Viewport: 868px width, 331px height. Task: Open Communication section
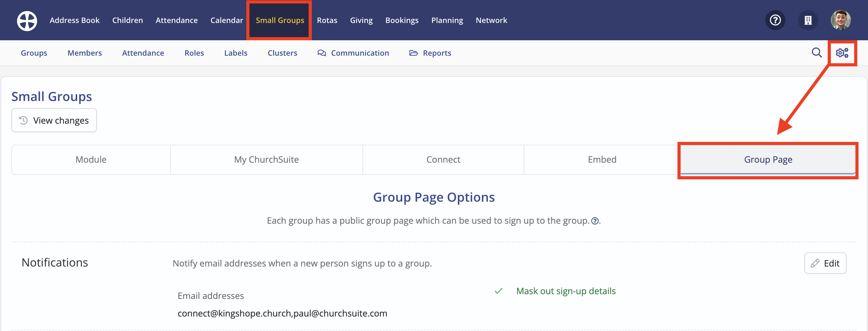[x=353, y=53]
